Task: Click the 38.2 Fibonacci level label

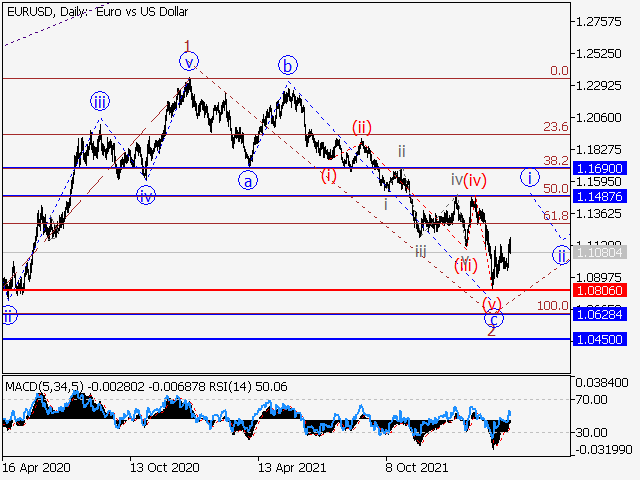Action: coord(556,161)
